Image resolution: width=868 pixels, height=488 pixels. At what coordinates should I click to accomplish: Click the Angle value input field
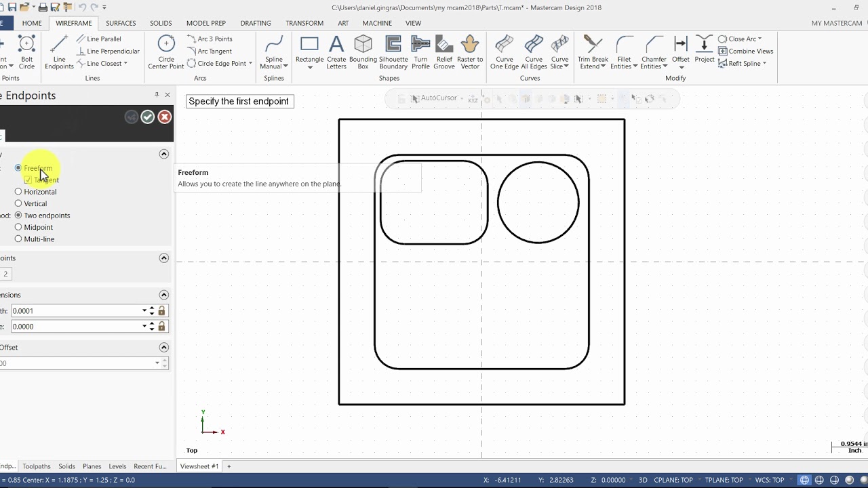coord(77,327)
